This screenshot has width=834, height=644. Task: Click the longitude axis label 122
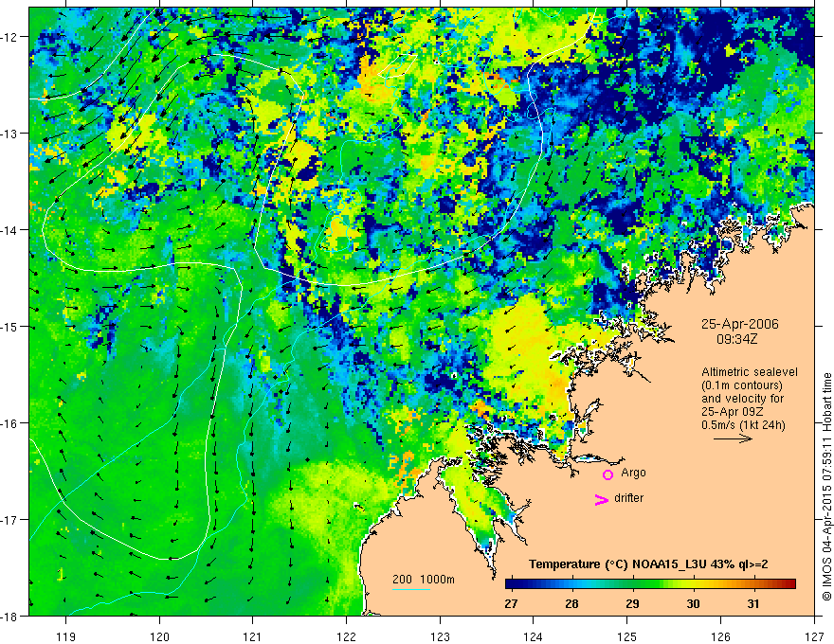(346, 636)
